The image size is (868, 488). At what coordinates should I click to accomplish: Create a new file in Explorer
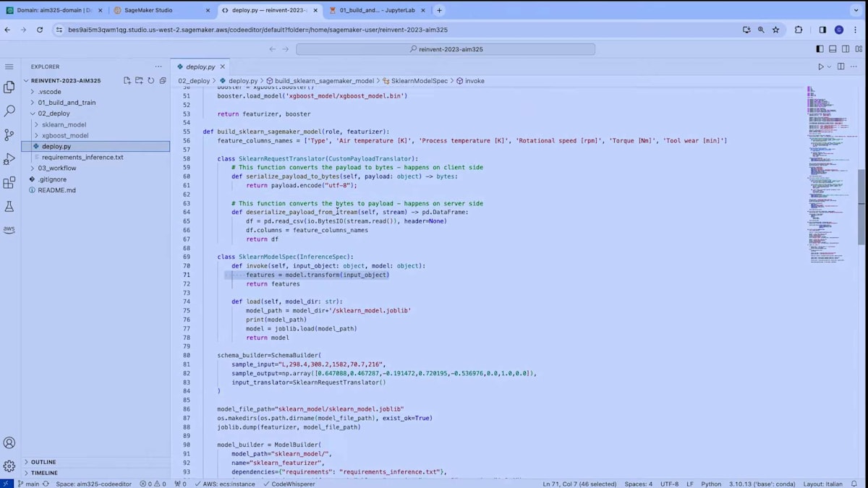127,81
